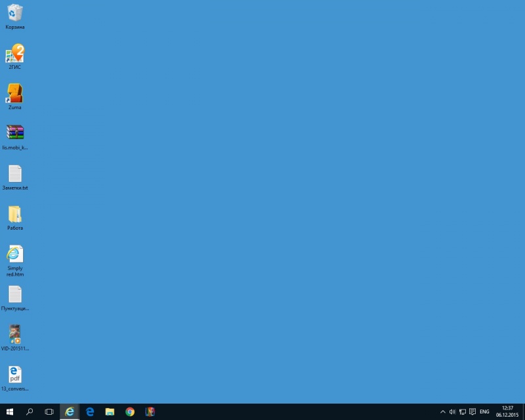The image size is (525, 420).
Task: Open File Explorer from taskbar
Action: tap(110, 411)
